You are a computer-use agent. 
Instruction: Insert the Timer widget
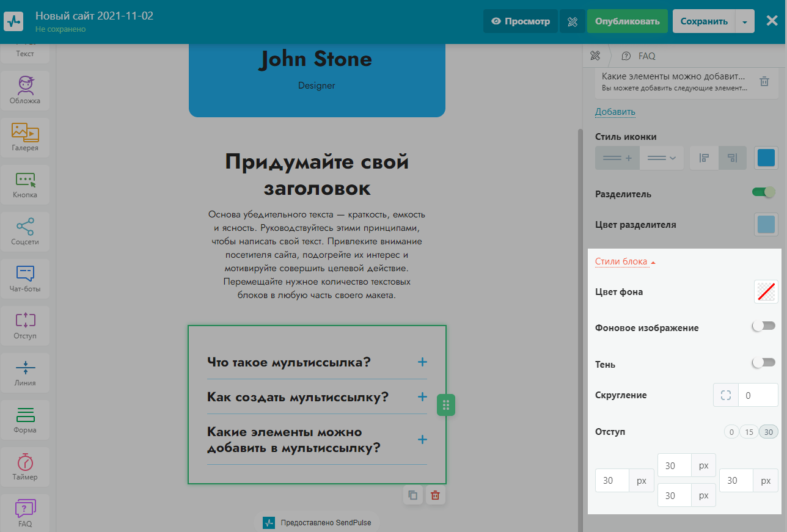pyautogui.click(x=25, y=465)
